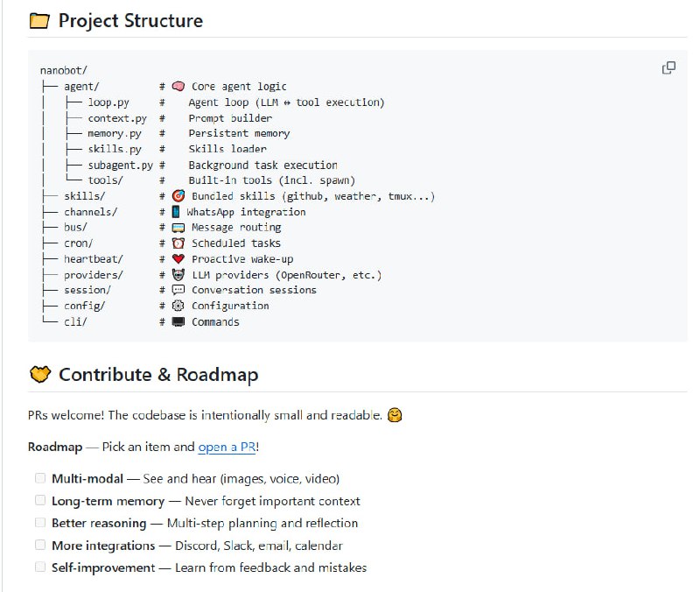Viewport: 700px width, 592px height.
Task: Click the folder emoji beside Project Structure
Action: pos(39,21)
